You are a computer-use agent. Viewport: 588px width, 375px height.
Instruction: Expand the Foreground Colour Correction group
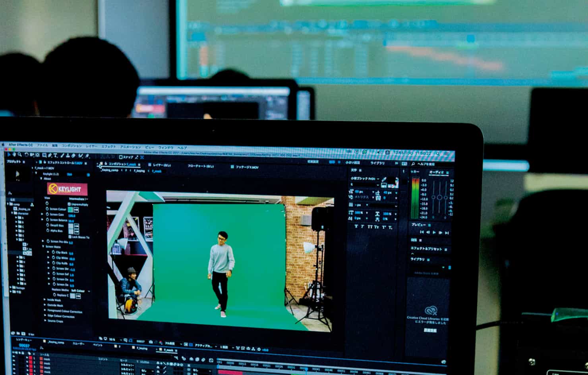tap(45, 311)
